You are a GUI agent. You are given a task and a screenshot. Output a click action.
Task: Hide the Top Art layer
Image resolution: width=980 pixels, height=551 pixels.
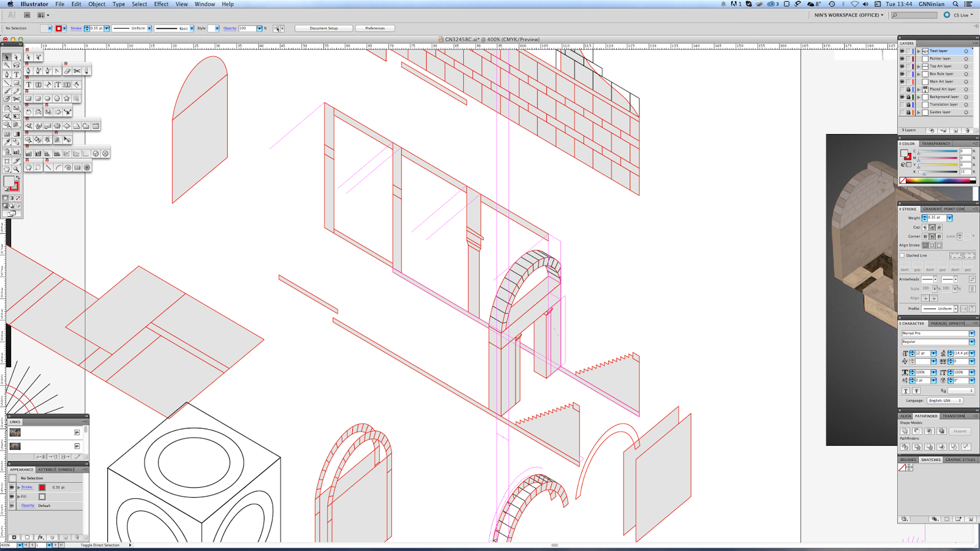[902, 66]
